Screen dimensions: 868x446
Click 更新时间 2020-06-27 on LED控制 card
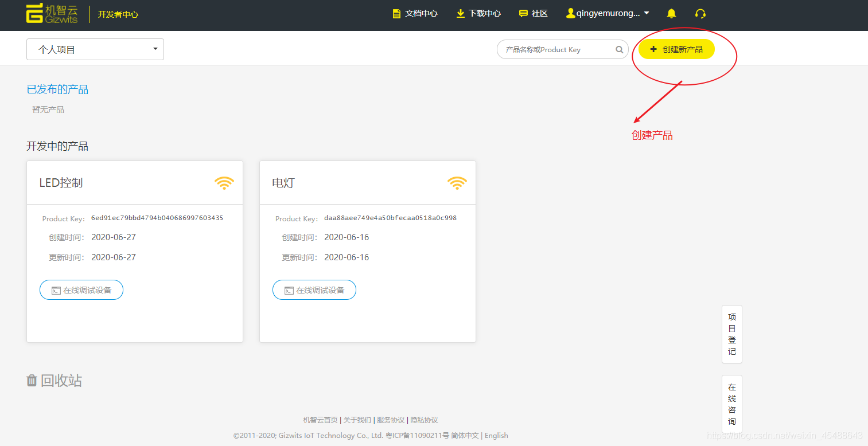pyautogui.click(x=114, y=257)
